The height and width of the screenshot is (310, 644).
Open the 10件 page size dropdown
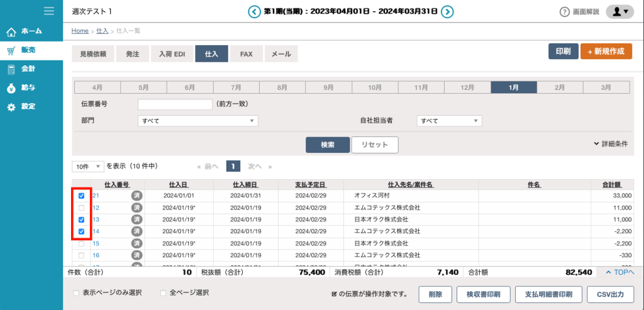tap(88, 166)
